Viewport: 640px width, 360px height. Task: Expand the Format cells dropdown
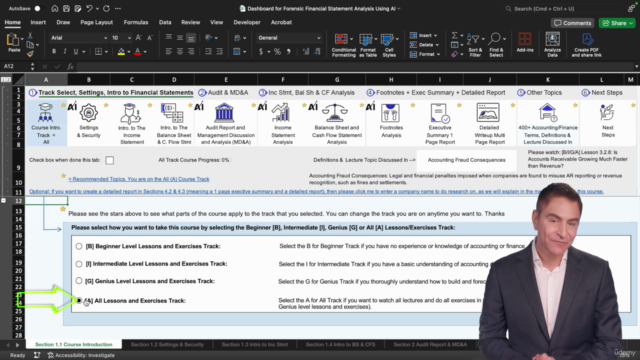click(438, 54)
